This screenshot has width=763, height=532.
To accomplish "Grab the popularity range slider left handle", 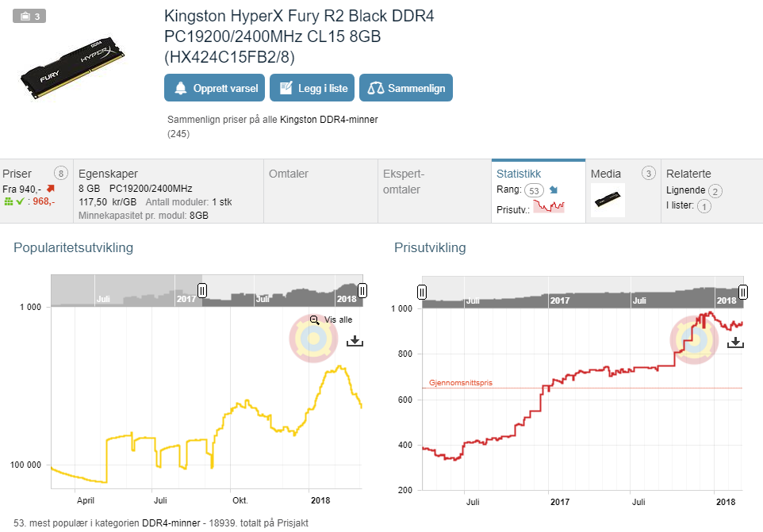I will (202, 290).
